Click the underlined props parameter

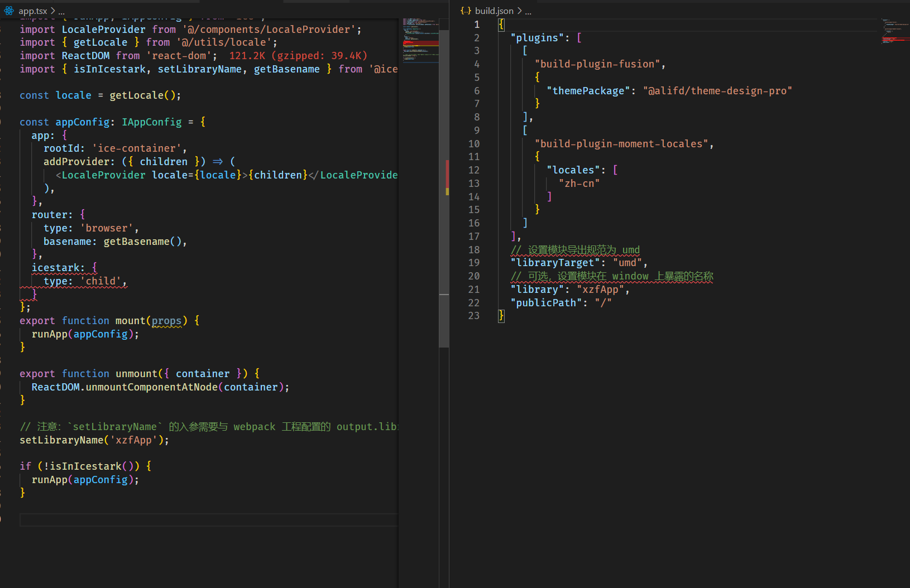click(167, 321)
